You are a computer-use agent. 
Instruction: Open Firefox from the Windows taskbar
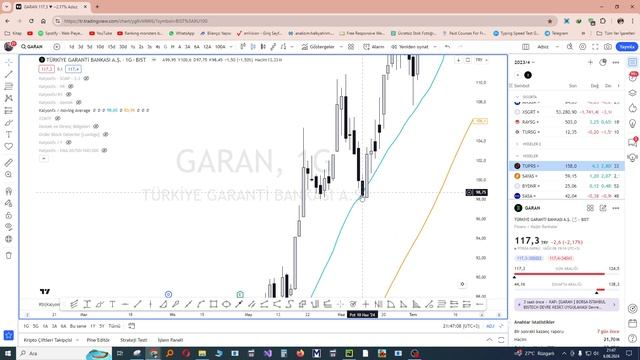click(x=300, y=353)
